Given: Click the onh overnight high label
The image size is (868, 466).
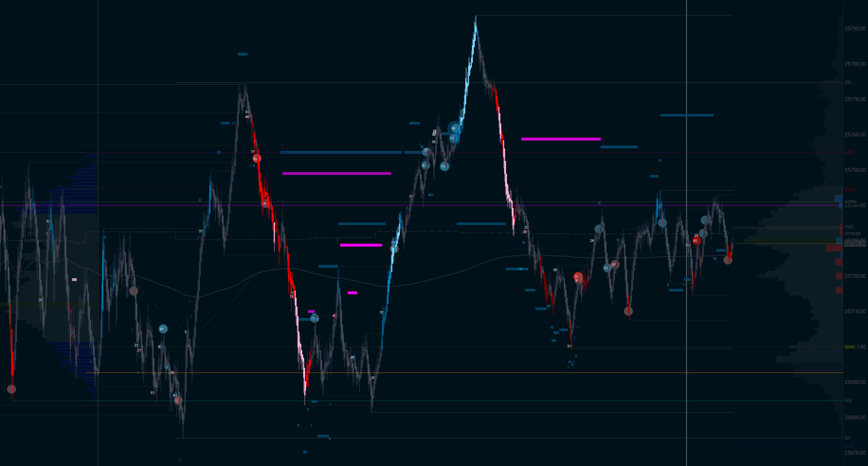Looking at the screenshot, I should point(849,152).
